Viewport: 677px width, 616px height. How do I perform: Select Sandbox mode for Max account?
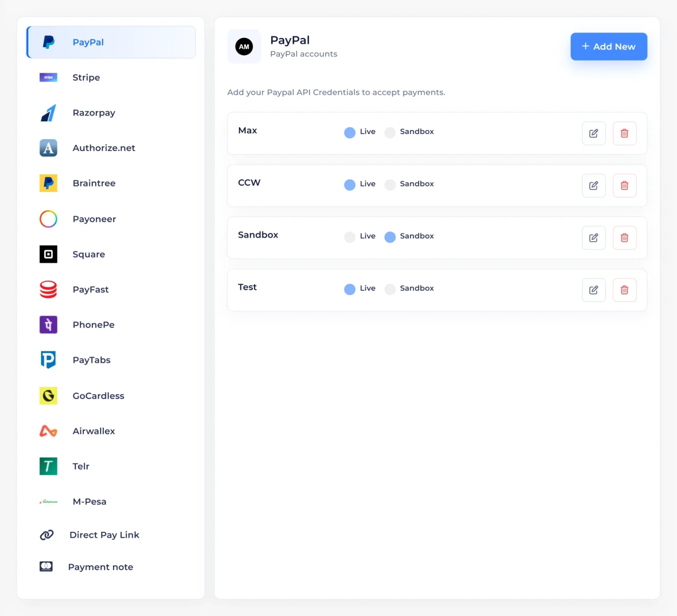point(390,132)
